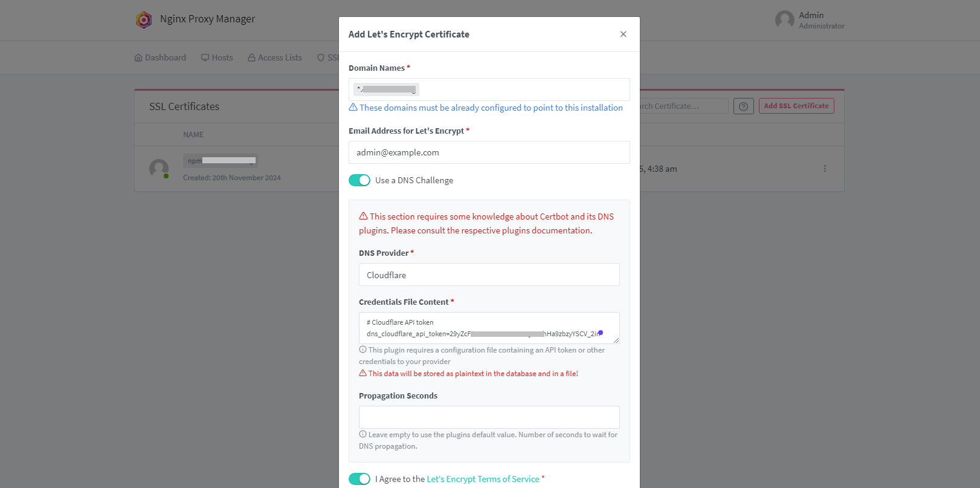
Task: Click the credentials textarea resize handle
Action: 616,340
